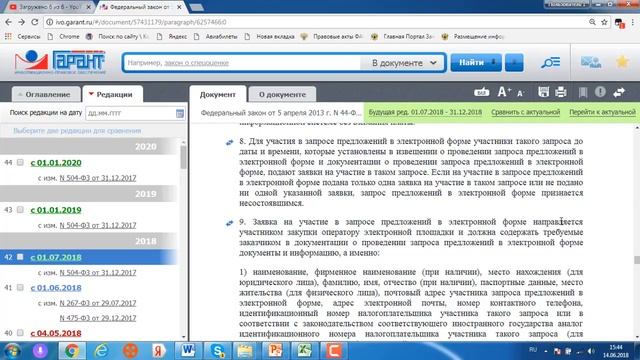Click the document vertical scrollbar thumb
The width and height of the screenshot is (640, 360).
(x=637, y=260)
